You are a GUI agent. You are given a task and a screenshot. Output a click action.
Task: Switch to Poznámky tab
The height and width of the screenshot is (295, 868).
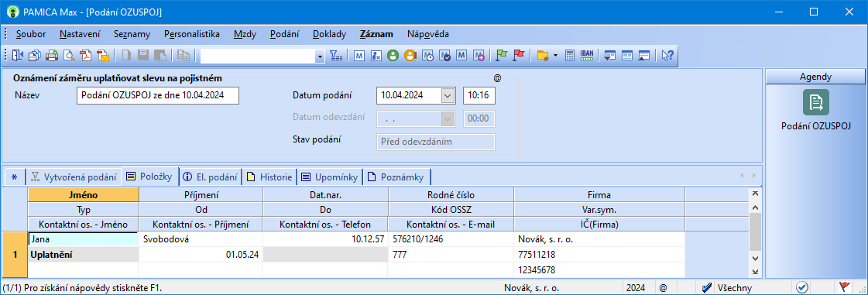click(396, 177)
